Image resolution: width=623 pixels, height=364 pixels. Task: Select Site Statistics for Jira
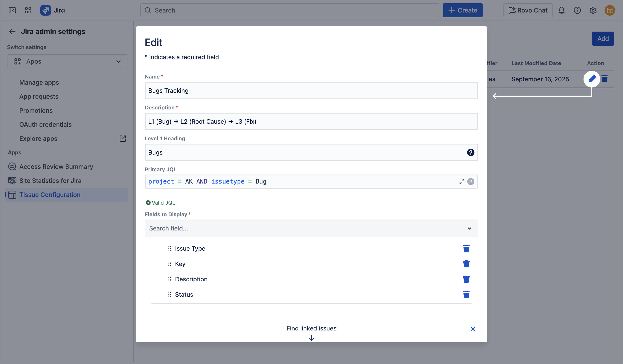(50, 181)
